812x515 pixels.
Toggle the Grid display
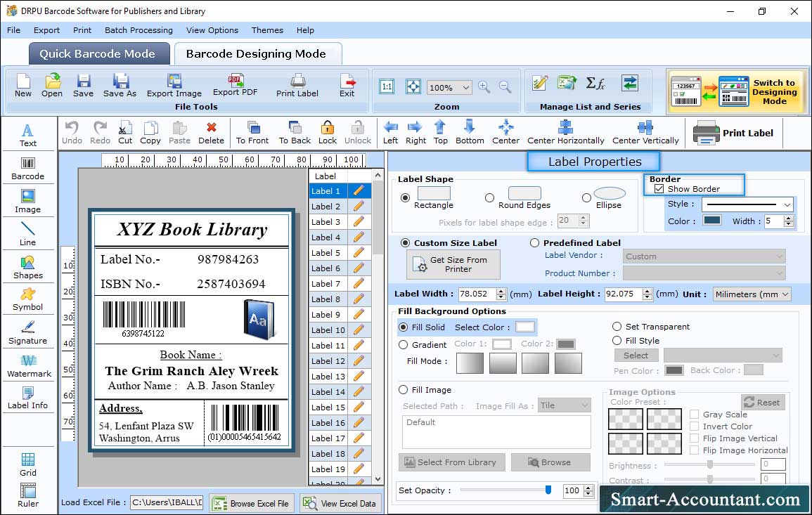click(x=28, y=464)
